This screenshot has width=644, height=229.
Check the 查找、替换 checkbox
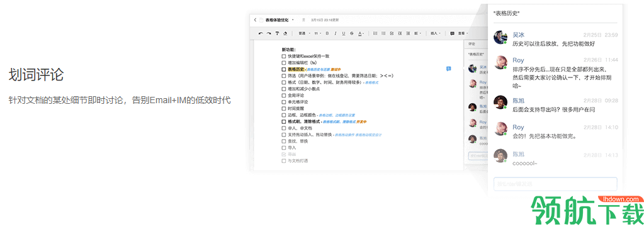pyautogui.click(x=283, y=141)
